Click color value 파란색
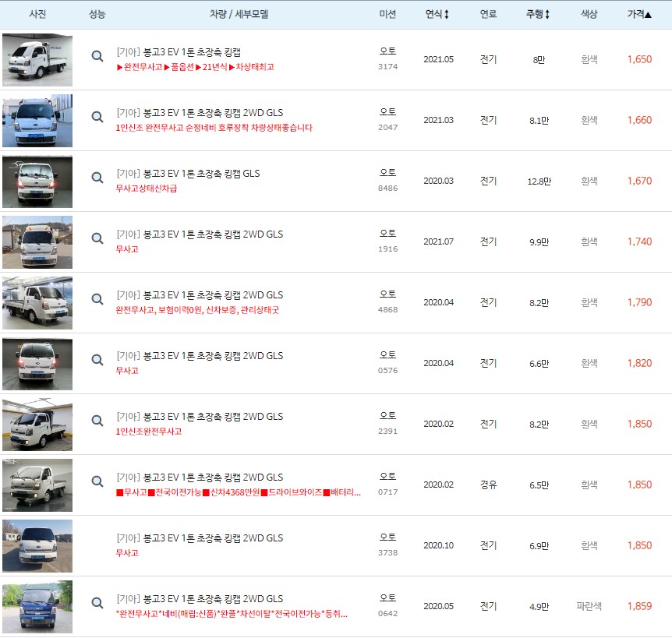The image size is (672, 638). (589, 607)
